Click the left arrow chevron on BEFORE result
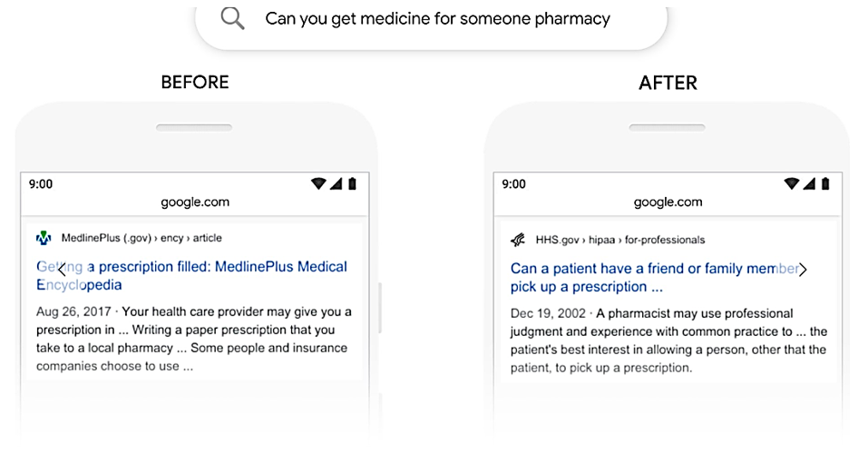This screenshot has height=454, width=868. click(62, 270)
